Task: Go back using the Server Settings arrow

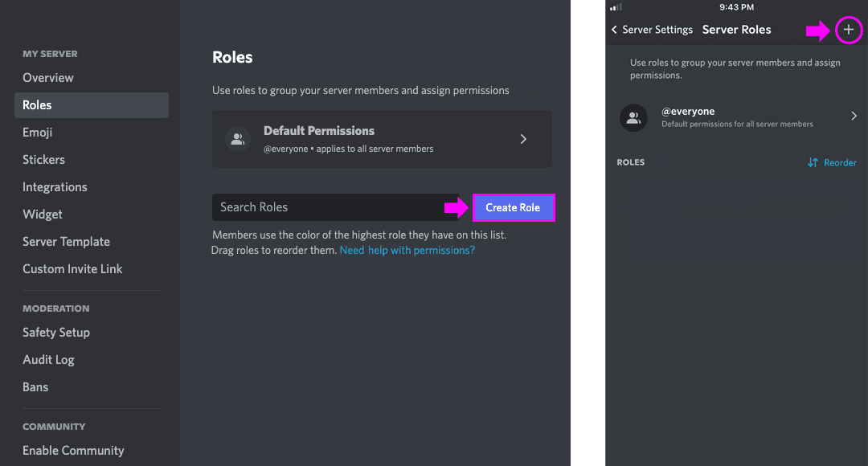Action: pos(615,30)
